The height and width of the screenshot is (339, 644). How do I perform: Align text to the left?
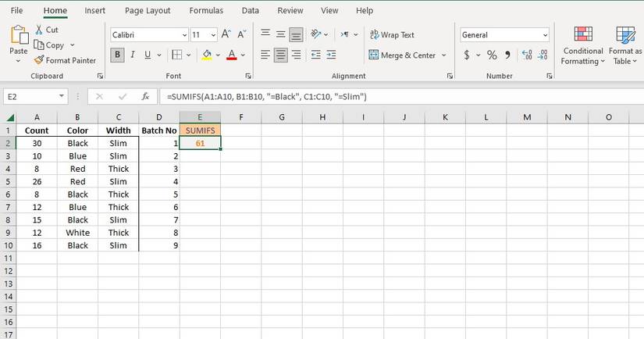[x=265, y=55]
